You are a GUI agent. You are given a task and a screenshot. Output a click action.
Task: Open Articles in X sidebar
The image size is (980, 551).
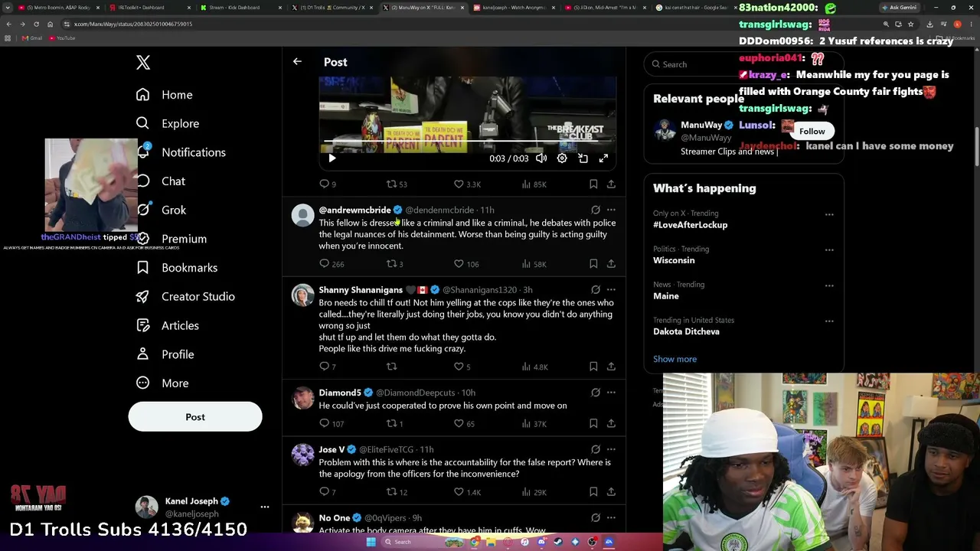(x=168, y=326)
